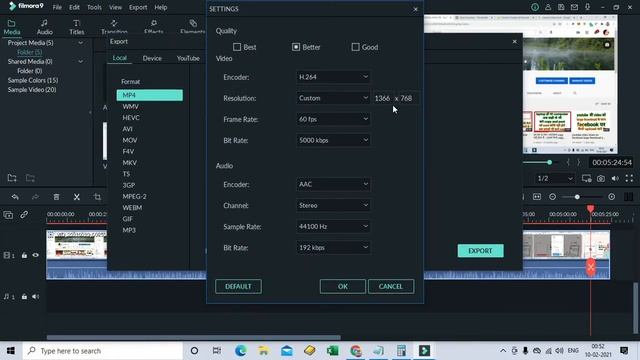The image size is (640, 360).
Task: Click the save project icon in title bar
Action: (x=561, y=7)
